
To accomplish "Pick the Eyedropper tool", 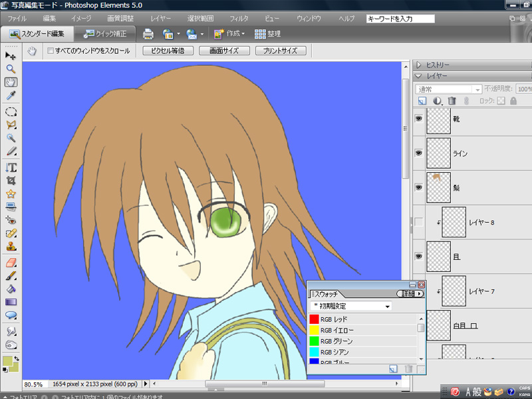I will pos(11,96).
